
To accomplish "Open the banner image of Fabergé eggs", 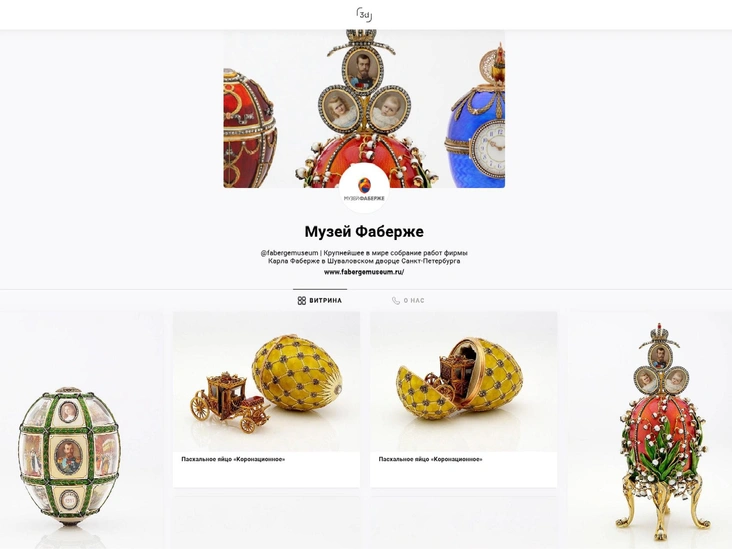I will (364, 109).
